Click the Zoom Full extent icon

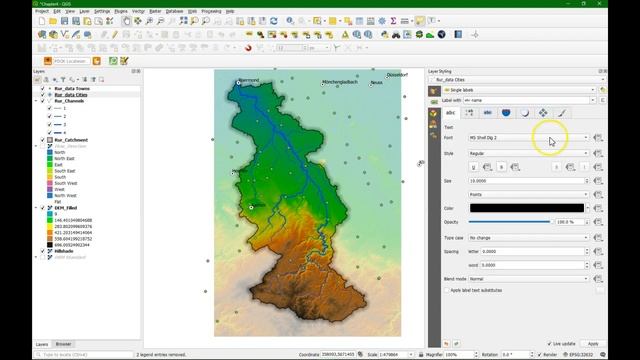[x=184, y=21]
